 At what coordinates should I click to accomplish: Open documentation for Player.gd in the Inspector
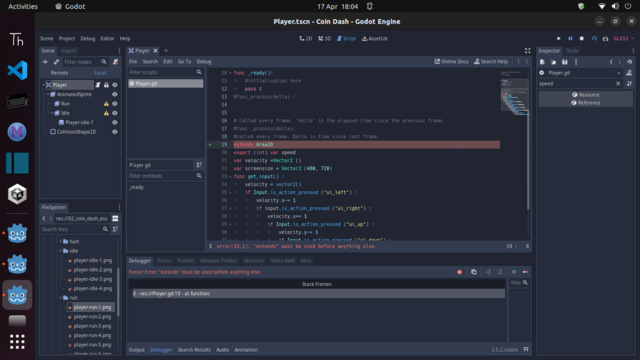(629, 73)
